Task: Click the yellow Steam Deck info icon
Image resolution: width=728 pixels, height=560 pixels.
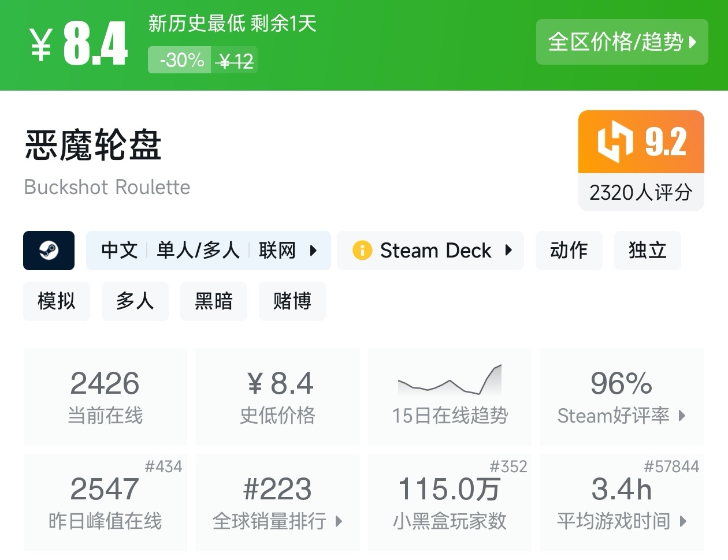Action: pyautogui.click(x=362, y=251)
